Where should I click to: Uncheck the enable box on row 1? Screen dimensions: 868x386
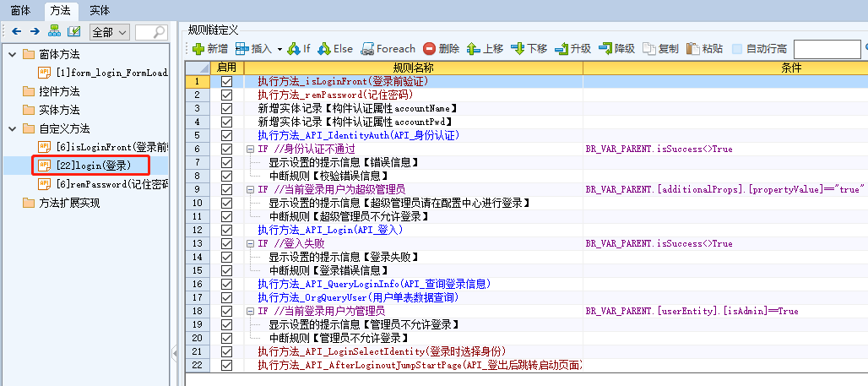pos(226,82)
